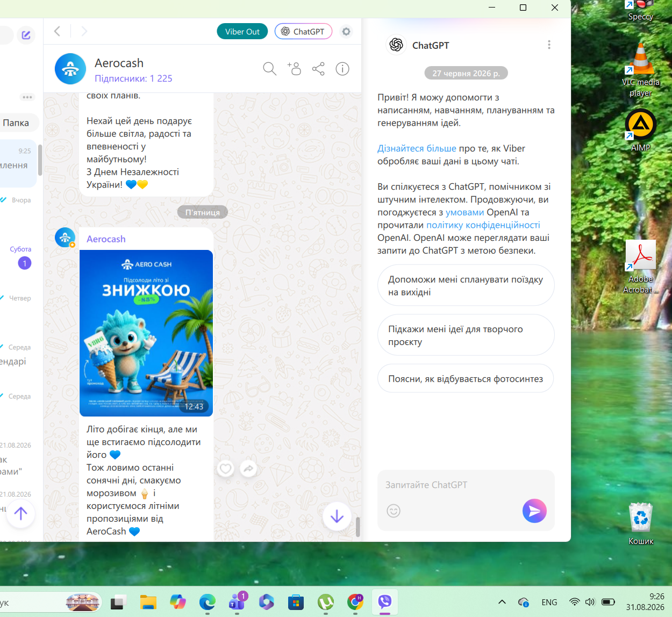Click the П'ятниця date separator
672x617 pixels.
coord(203,212)
